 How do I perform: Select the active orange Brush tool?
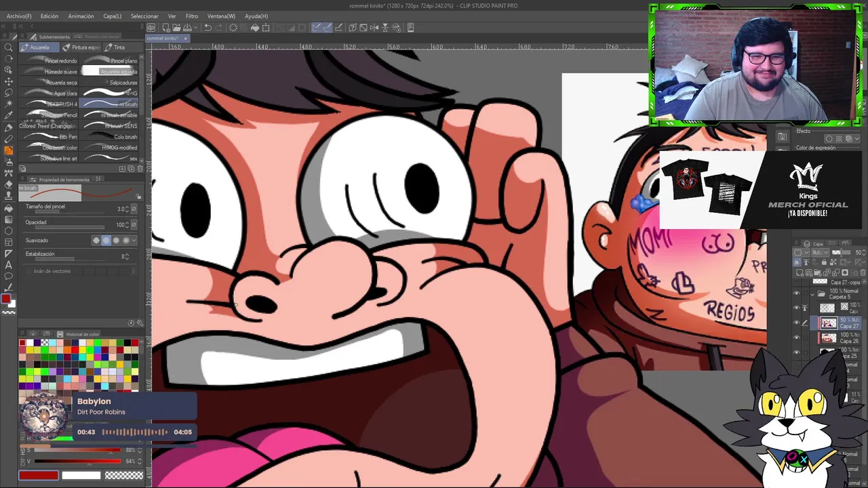pos(8,150)
